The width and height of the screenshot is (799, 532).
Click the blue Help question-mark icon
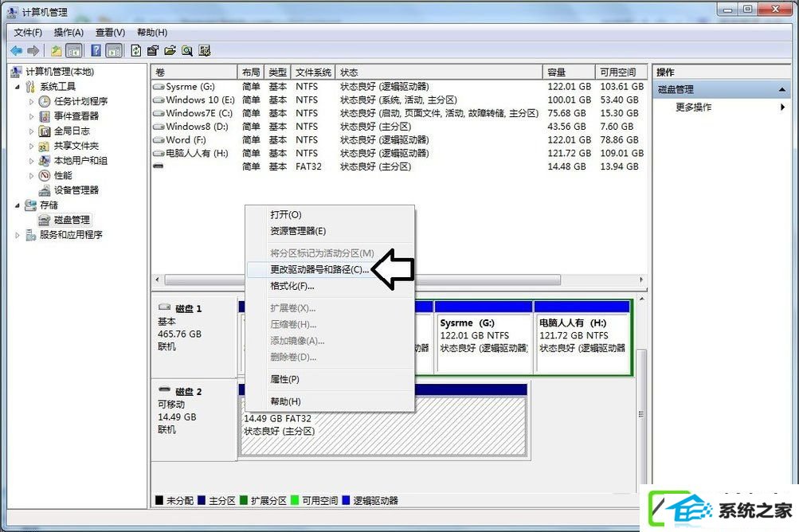pos(96,50)
